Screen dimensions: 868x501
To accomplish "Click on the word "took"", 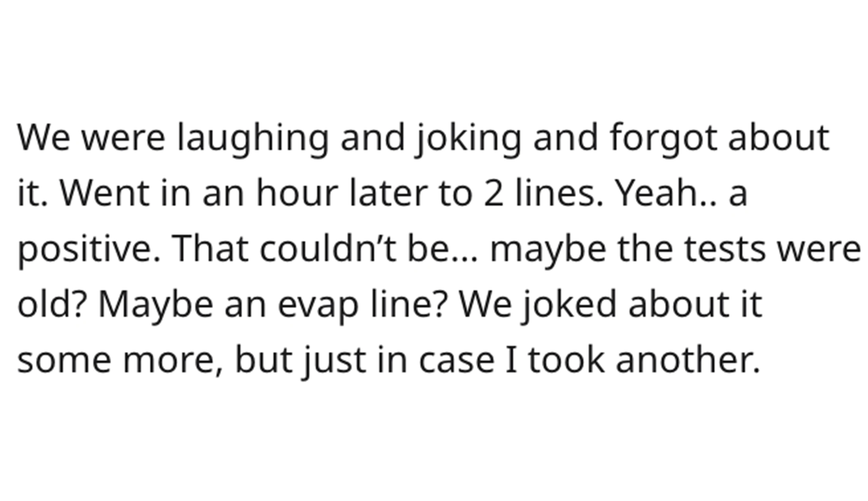I will pos(566,359).
